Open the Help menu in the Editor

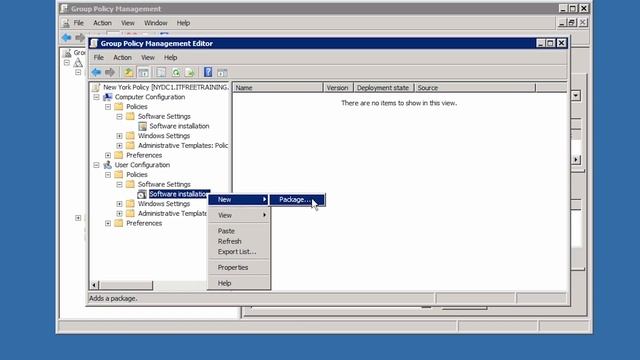(x=170, y=58)
